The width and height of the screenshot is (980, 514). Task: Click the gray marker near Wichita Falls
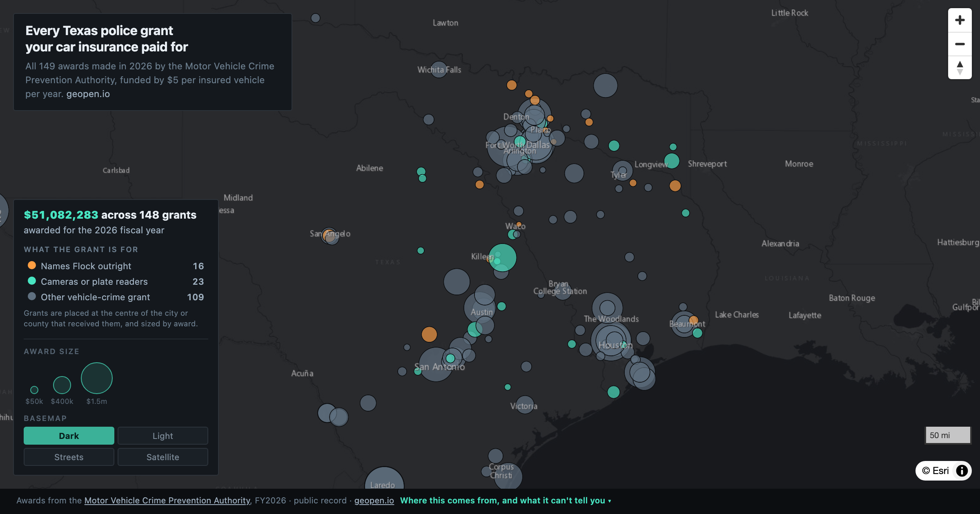[x=439, y=70]
